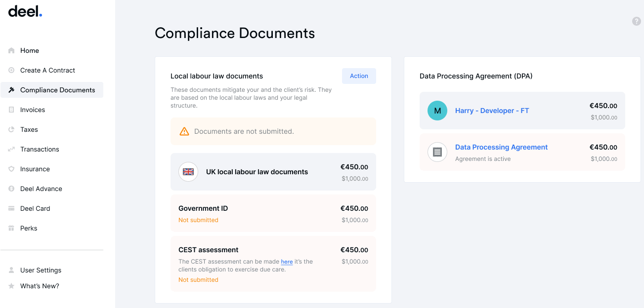Click 'Not submitted' under CEST assessment
The image size is (644, 308).
(x=198, y=280)
